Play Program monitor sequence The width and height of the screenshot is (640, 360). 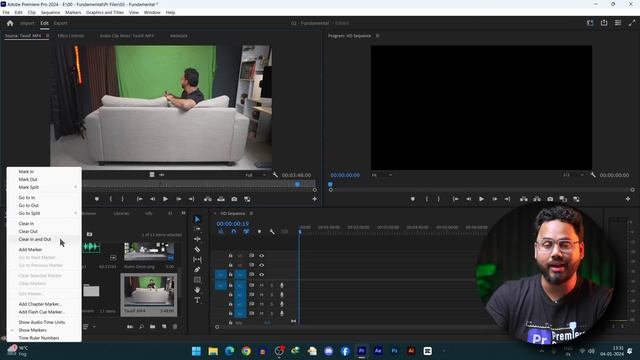(482, 199)
